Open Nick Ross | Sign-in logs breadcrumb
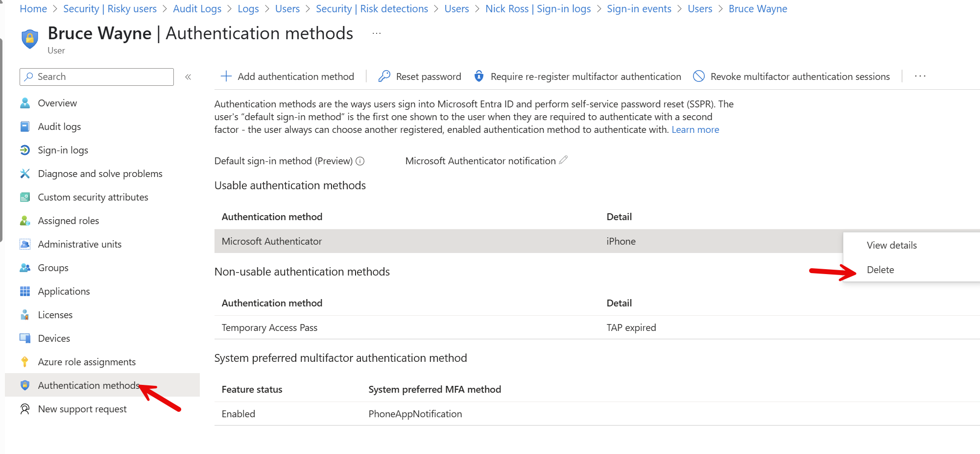This screenshot has height=454, width=980. click(538, 9)
